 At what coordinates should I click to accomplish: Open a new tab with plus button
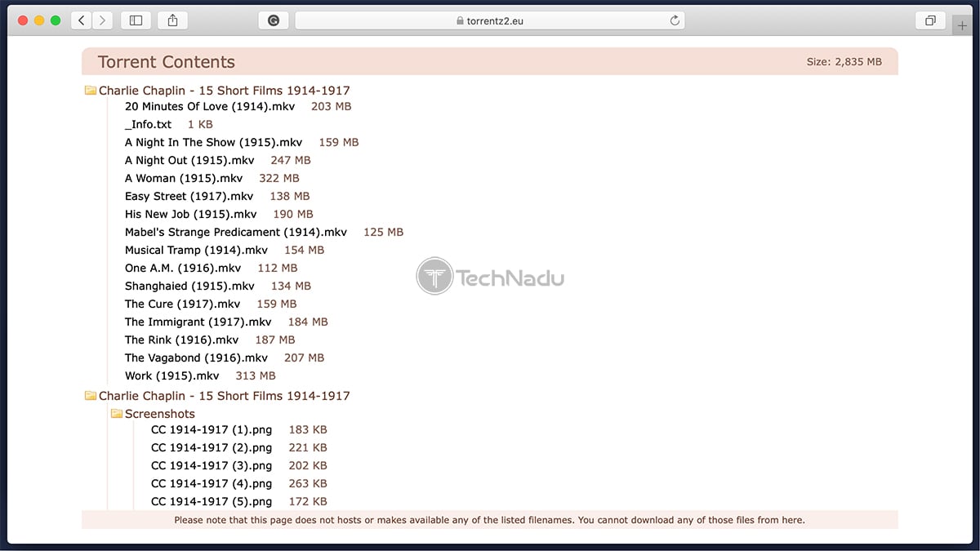click(962, 25)
